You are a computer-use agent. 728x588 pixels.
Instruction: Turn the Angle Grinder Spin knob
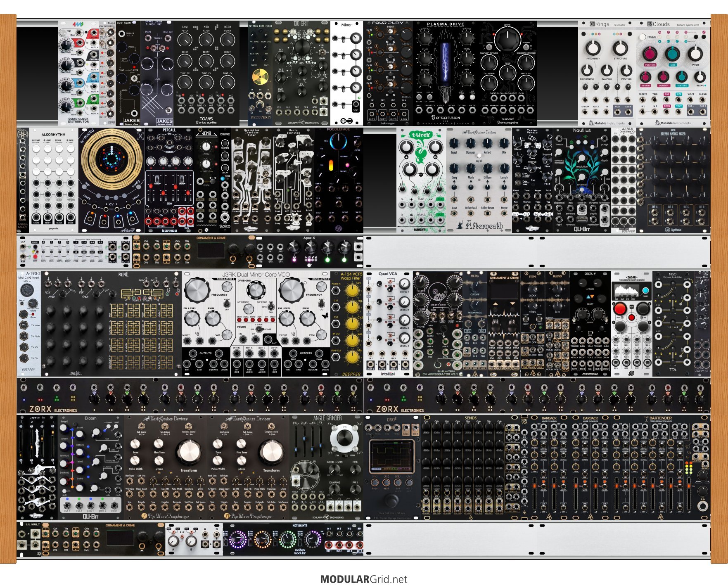click(x=345, y=437)
